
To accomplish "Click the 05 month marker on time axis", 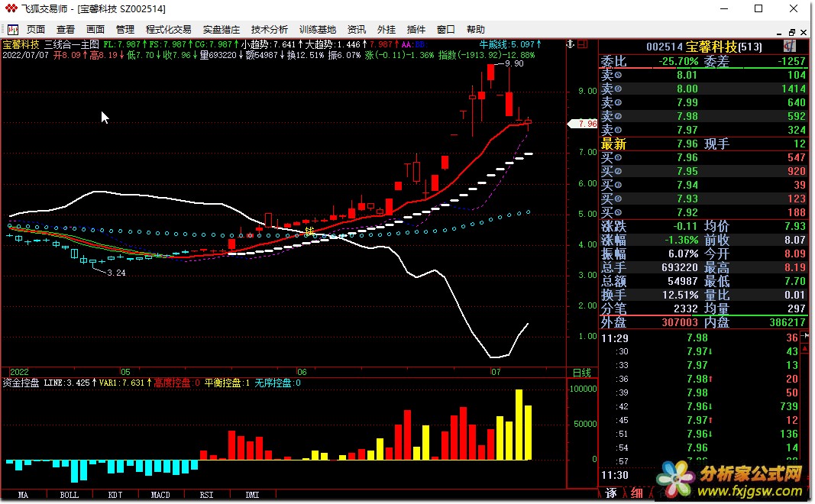I will (125, 372).
